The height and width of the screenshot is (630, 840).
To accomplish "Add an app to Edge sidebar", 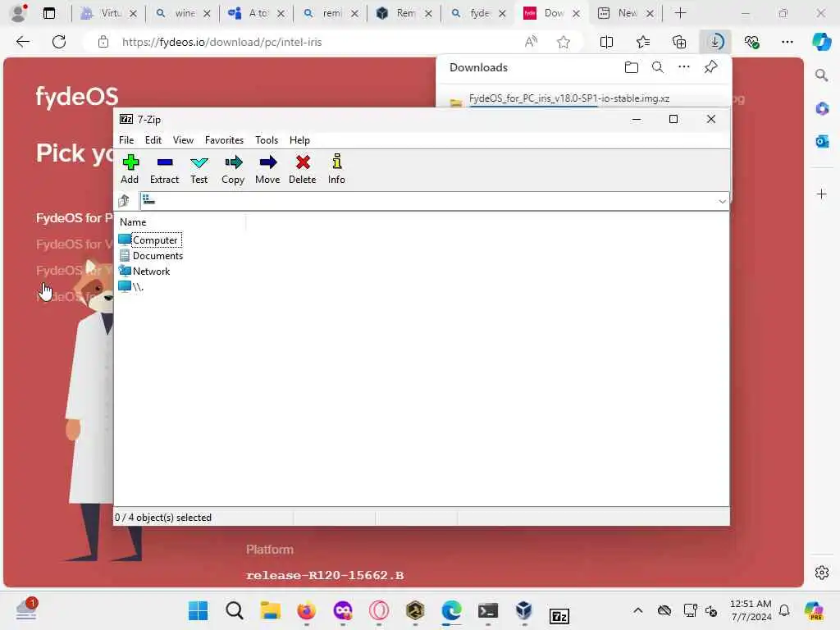I will tap(822, 194).
